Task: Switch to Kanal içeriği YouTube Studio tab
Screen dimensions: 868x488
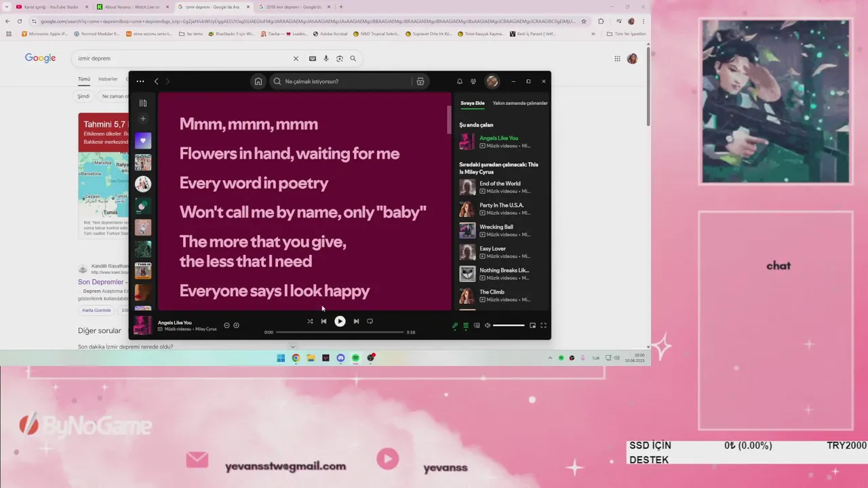Action: [52, 7]
